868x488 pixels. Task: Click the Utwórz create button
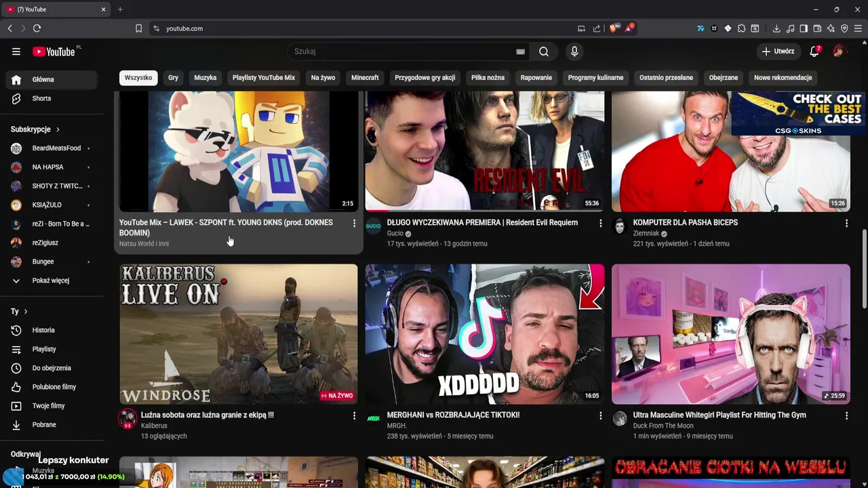(777, 52)
